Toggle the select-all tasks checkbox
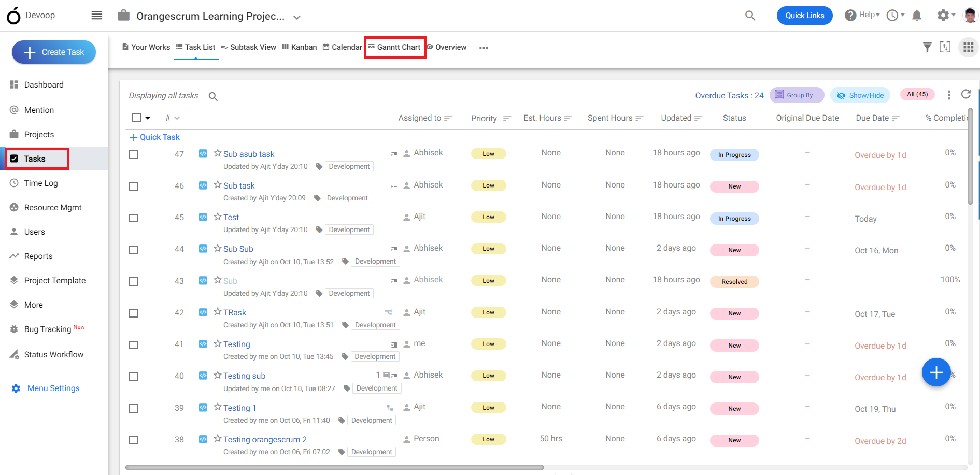Viewport: 980px width, 475px height. [x=136, y=118]
